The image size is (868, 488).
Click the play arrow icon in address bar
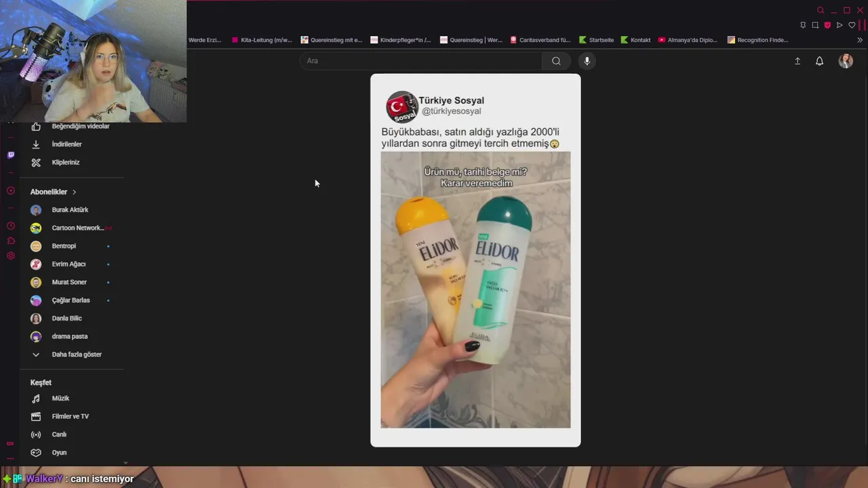840,25
